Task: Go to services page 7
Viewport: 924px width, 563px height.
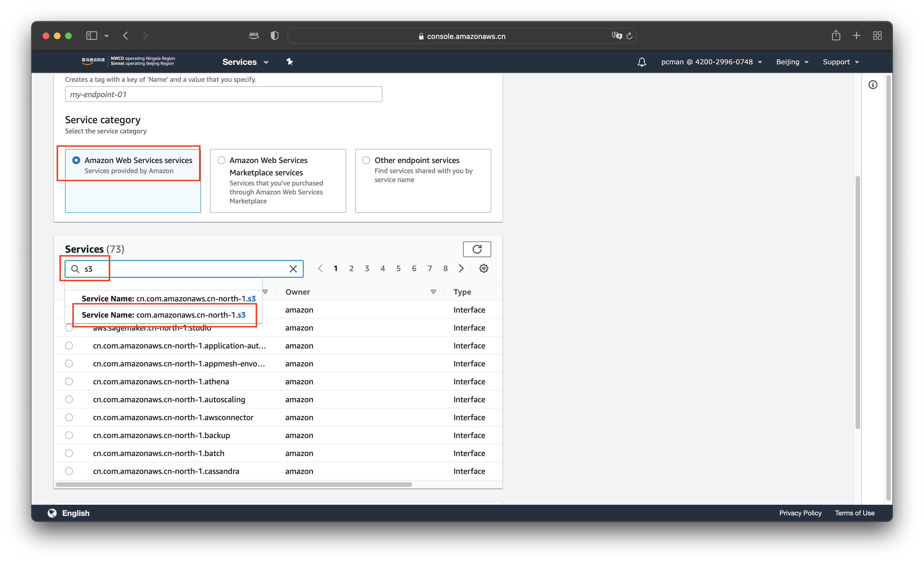Action: [430, 268]
